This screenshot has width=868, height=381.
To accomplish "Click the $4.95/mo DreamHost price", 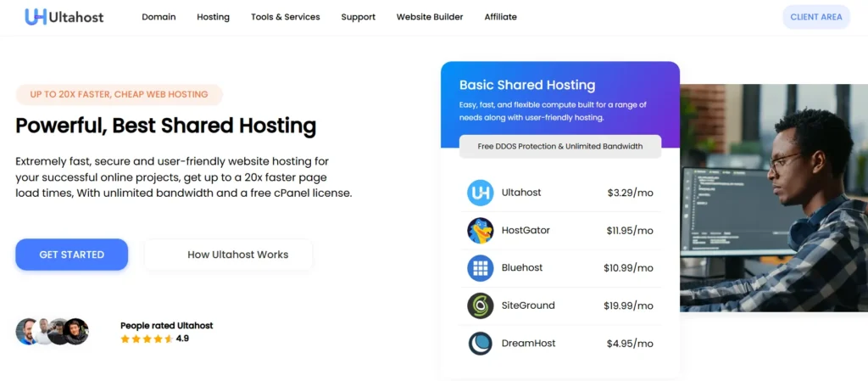I will (630, 344).
